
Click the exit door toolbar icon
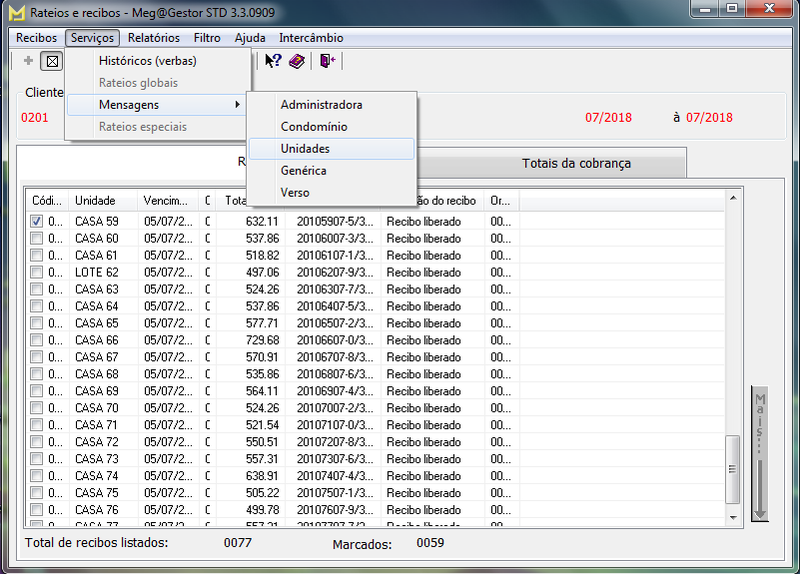327,61
